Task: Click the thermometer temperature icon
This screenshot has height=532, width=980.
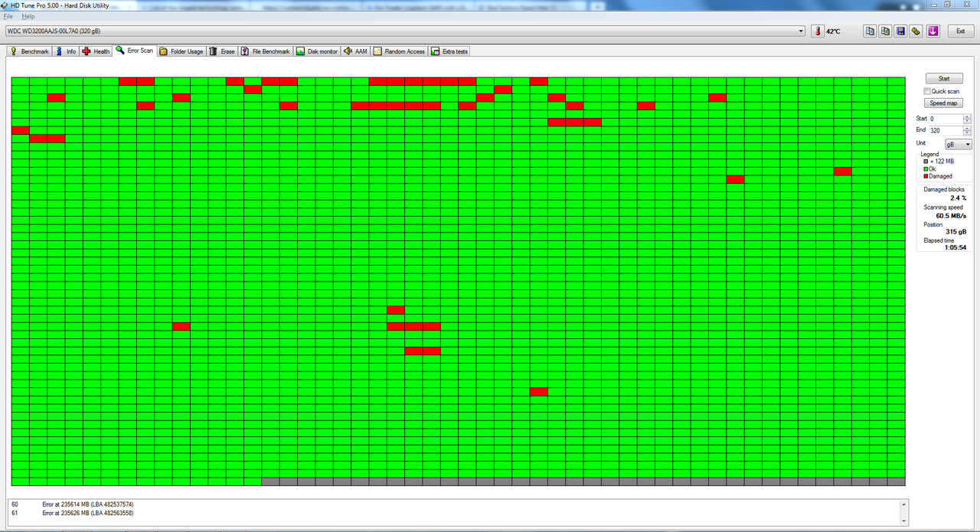Action: coord(818,31)
